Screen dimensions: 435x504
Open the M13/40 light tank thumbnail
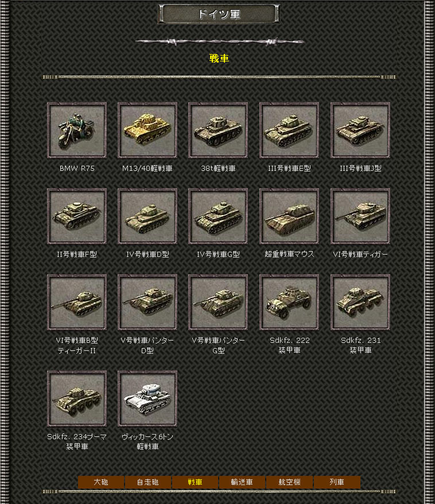click(x=147, y=130)
